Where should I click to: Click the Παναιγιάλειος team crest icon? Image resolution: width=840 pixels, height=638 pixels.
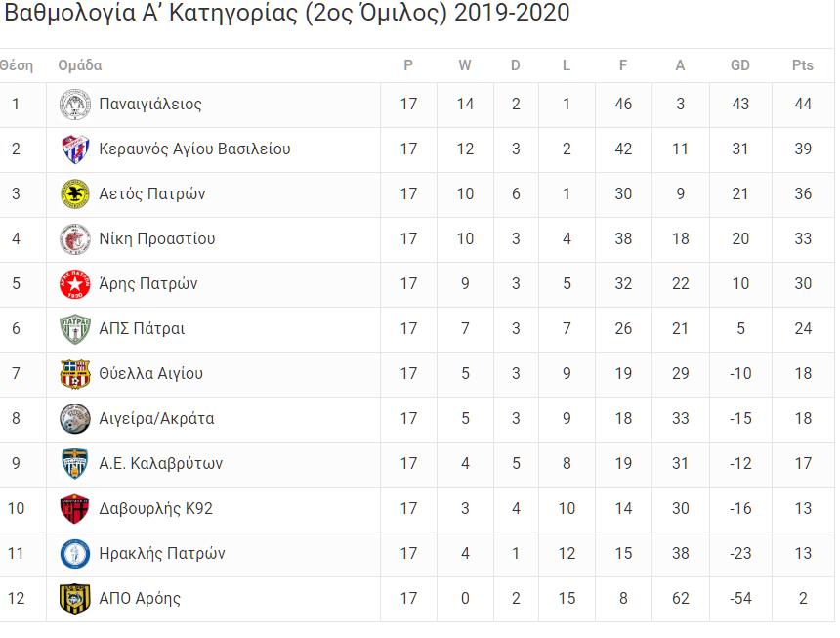click(x=74, y=105)
